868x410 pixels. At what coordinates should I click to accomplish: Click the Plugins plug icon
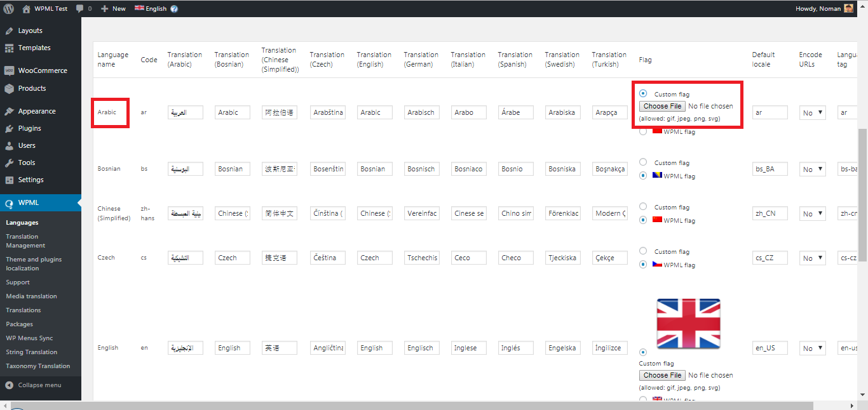point(9,128)
